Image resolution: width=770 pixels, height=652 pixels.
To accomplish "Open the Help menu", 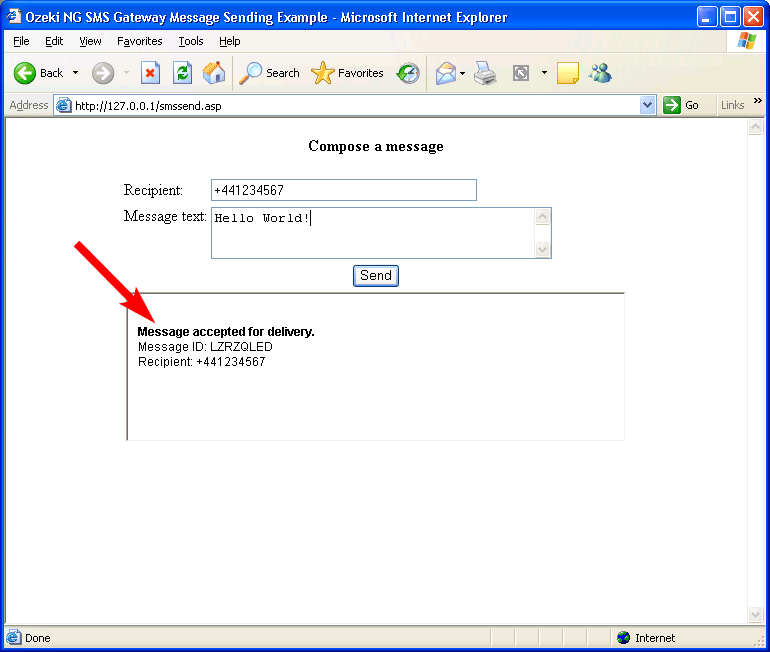I will pyautogui.click(x=229, y=41).
